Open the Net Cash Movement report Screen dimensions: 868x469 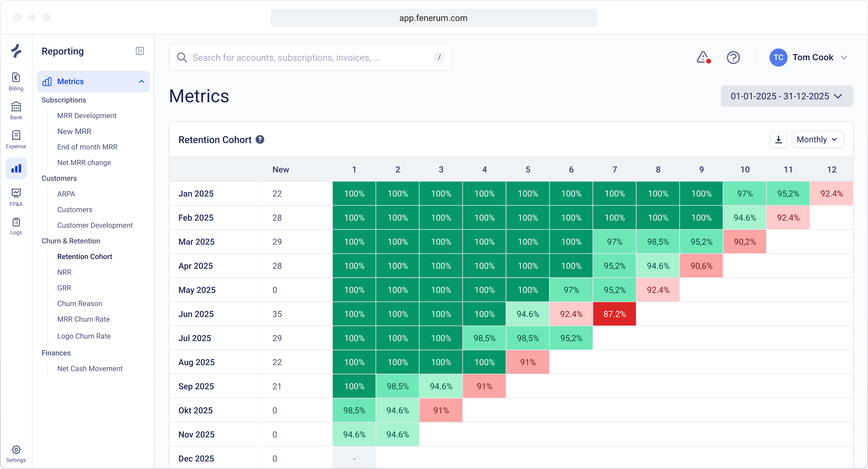click(x=90, y=368)
